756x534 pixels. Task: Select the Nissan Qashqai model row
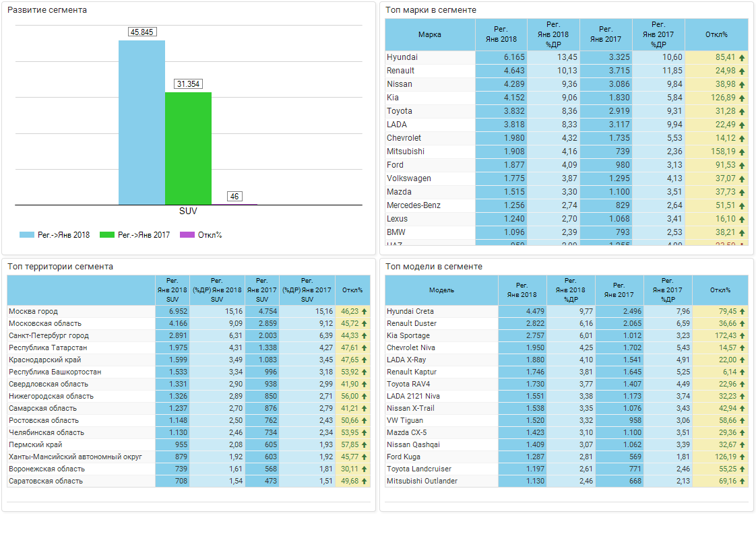(x=567, y=445)
